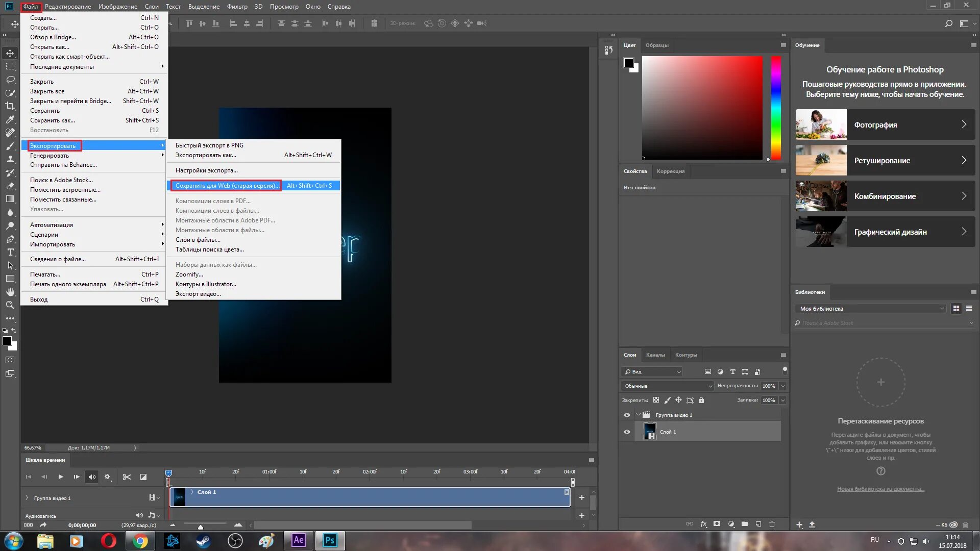The image size is (980, 551).
Task: Open the Заливка fill dropdown arrow
Action: [783, 400]
